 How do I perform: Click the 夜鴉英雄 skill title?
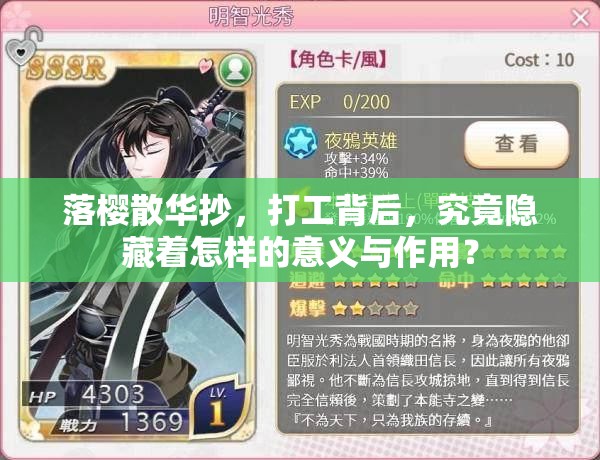tap(361, 140)
